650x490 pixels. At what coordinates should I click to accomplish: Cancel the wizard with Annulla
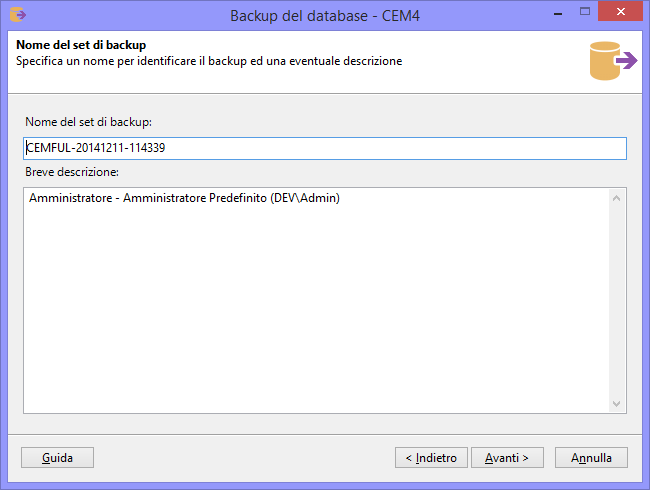(591, 457)
